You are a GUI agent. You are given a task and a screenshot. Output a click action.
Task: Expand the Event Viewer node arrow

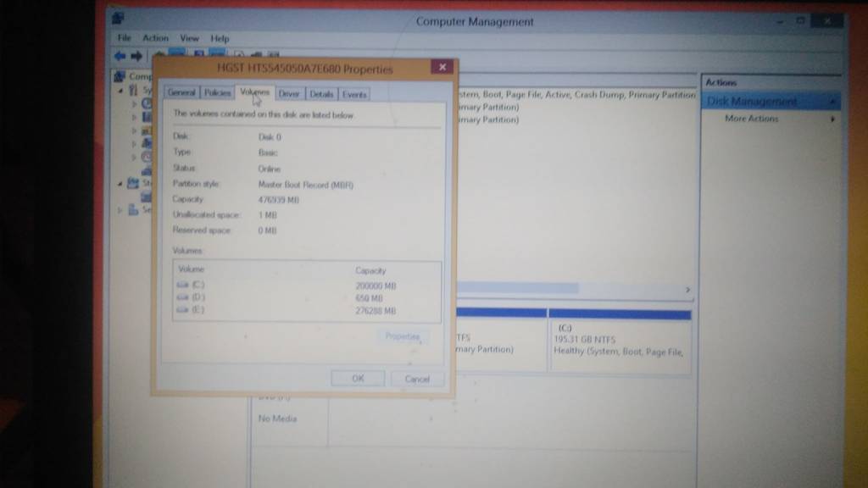pyautogui.click(x=134, y=117)
